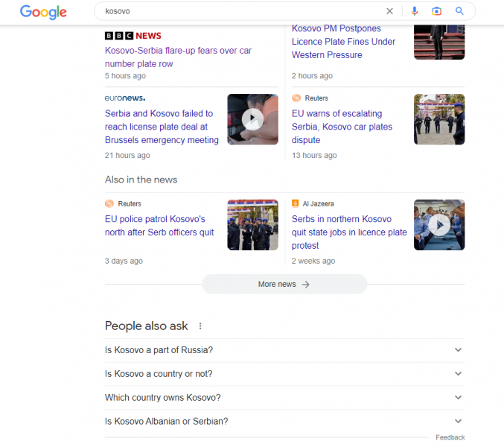Expand 'Is Kosovo Albanian or Serbian?'
Viewport: 504px width, 447px height.
pos(285,421)
